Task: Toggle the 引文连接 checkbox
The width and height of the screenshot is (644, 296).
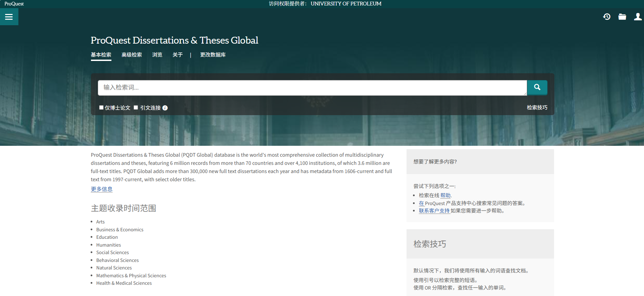Action: coord(136,108)
